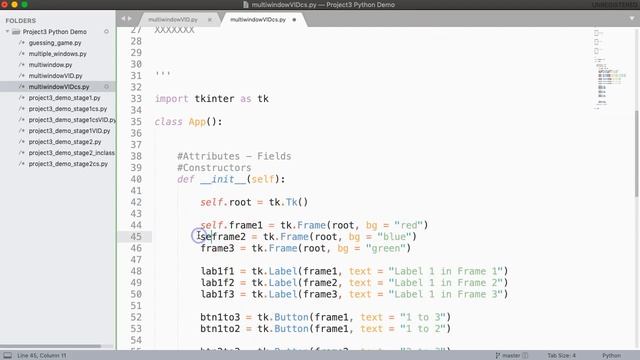Viewport: 640px width, 360px height.
Task: Click file icon beside guessing_game.py
Action: tap(22, 43)
